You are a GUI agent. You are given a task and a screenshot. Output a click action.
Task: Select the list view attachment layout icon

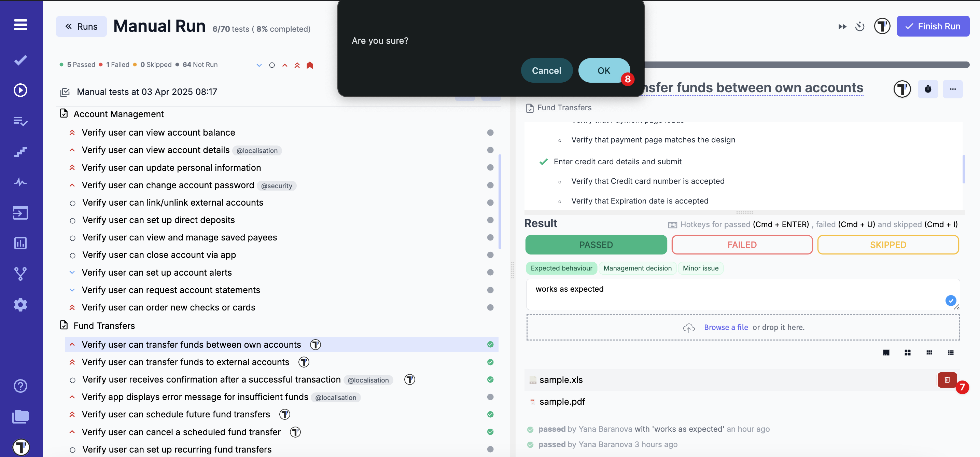pos(950,352)
